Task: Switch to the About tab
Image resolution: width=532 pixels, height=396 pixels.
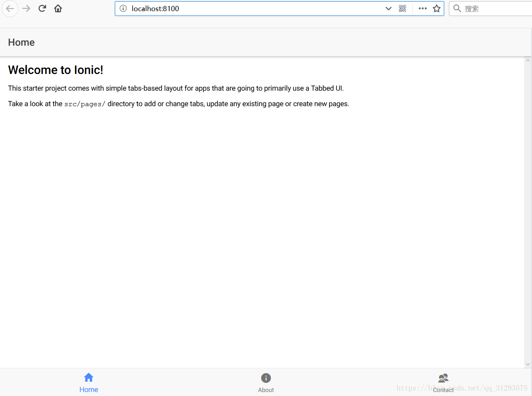Action: [x=266, y=382]
